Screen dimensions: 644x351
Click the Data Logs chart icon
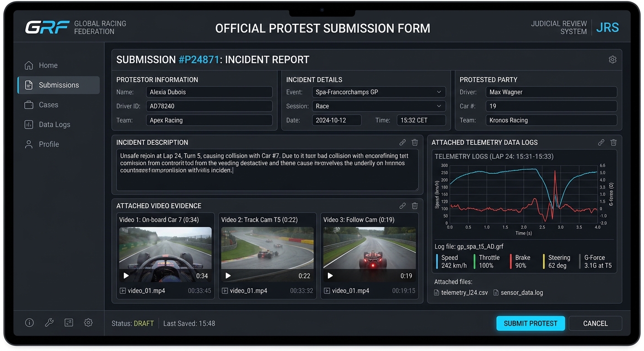[29, 124]
